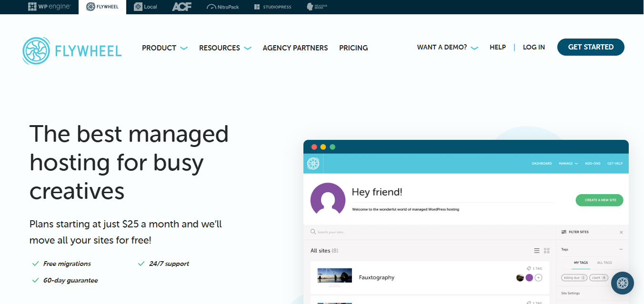Go to the NitroPack brand tab

coord(223,7)
